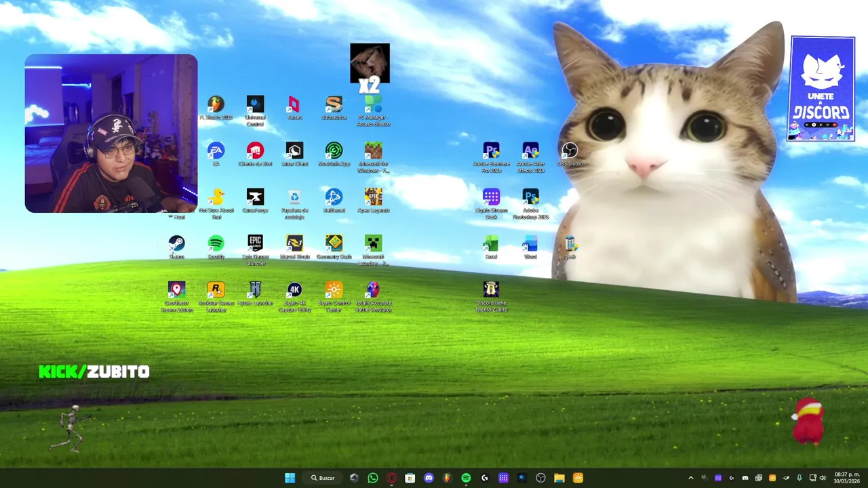Select the Geometry Dash desktop icon
This screenshot has height=488, width=868.
pos(334,247)
